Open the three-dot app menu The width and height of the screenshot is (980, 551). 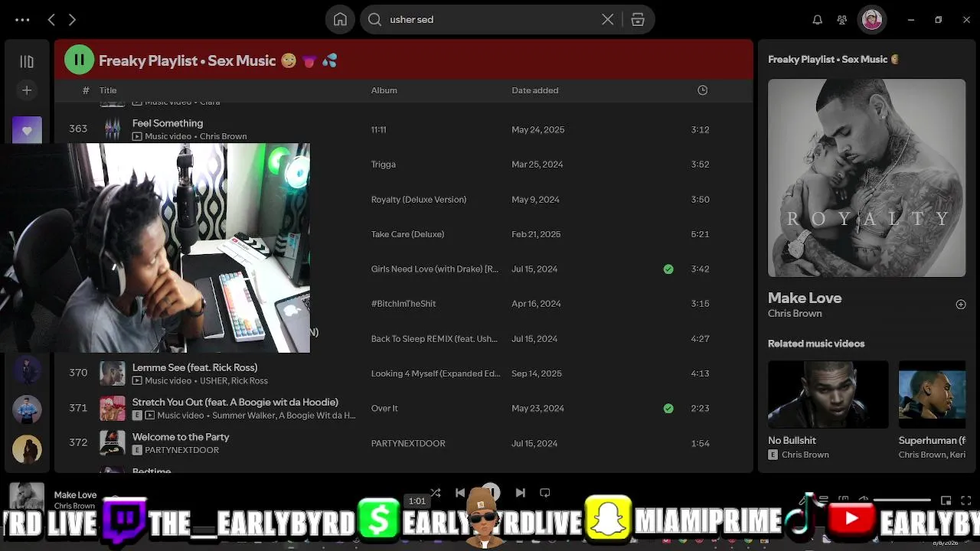click(x=22, y=20)
